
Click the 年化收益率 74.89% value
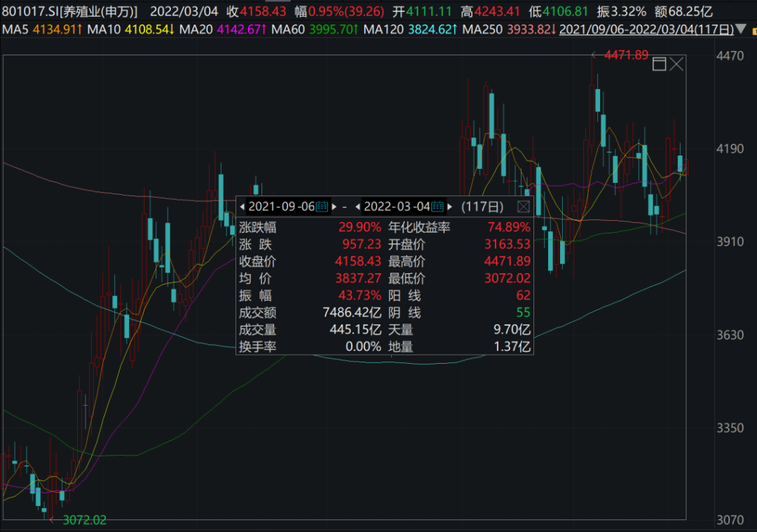509,227
